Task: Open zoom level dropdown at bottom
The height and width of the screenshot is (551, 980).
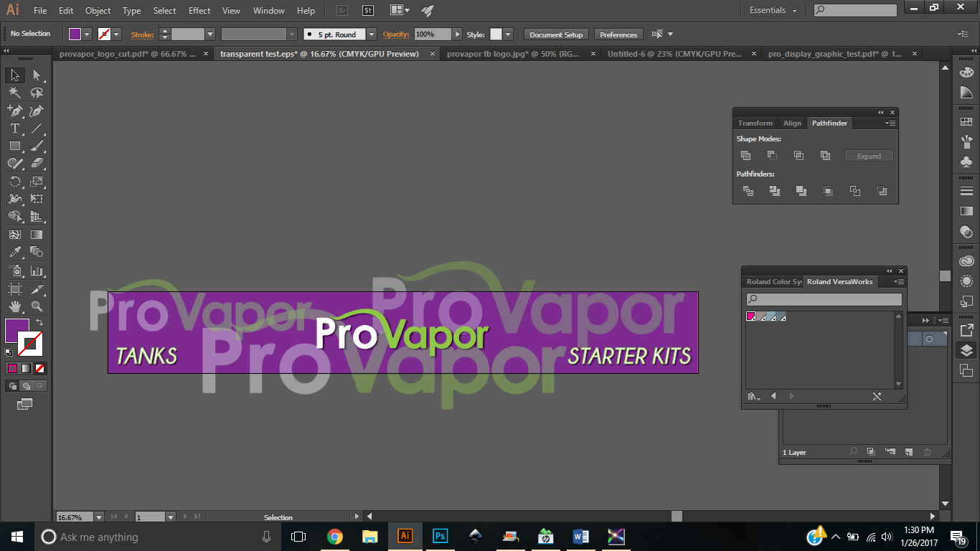Action: [99, 517]
